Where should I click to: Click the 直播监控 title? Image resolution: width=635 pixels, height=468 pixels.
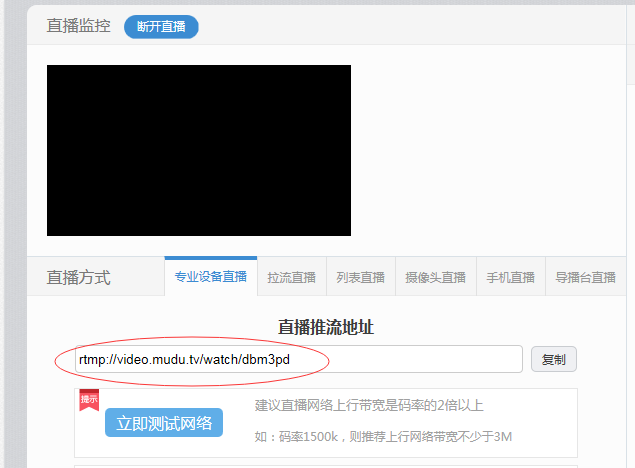79,26
